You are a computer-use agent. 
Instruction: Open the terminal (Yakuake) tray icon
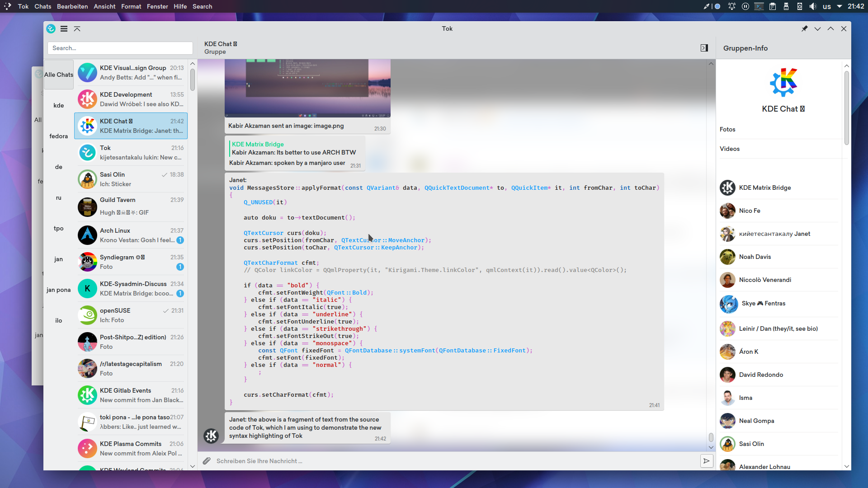(759, 6)
